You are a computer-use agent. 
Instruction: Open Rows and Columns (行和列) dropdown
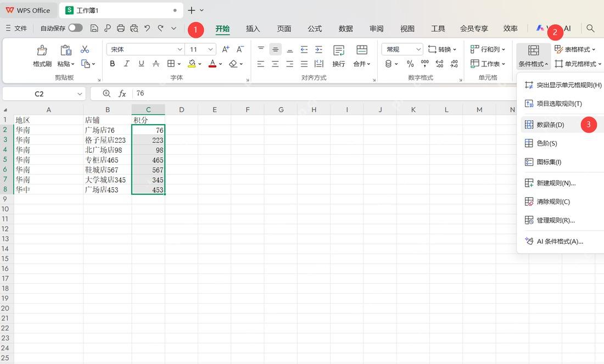(x=488, y=49)
